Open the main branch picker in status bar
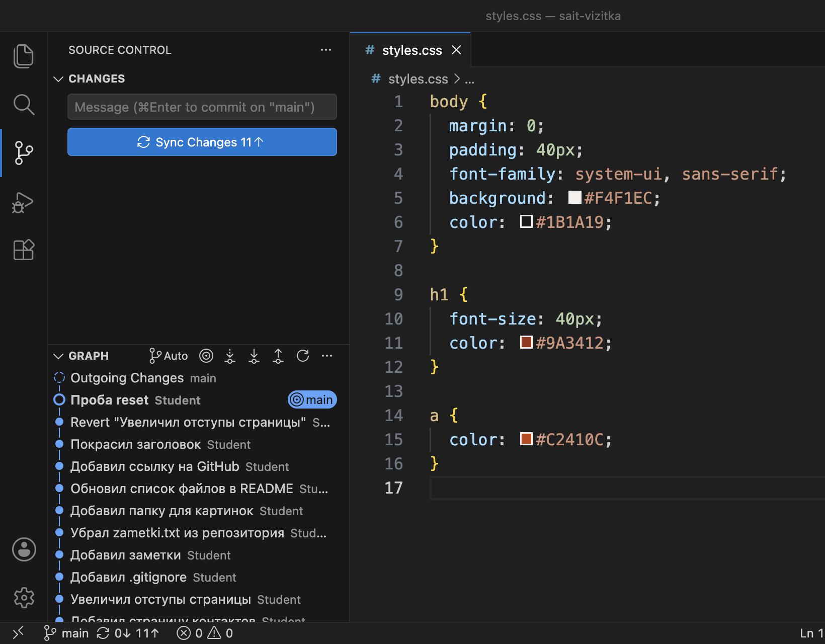This screenshot has width=825, height=644. point(66,633)
